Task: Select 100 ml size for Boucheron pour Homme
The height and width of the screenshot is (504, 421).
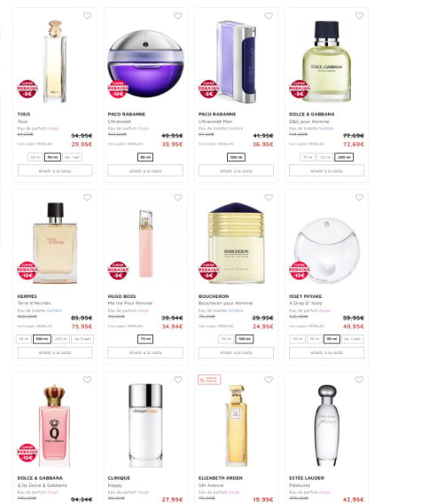Action: point(244,339)
